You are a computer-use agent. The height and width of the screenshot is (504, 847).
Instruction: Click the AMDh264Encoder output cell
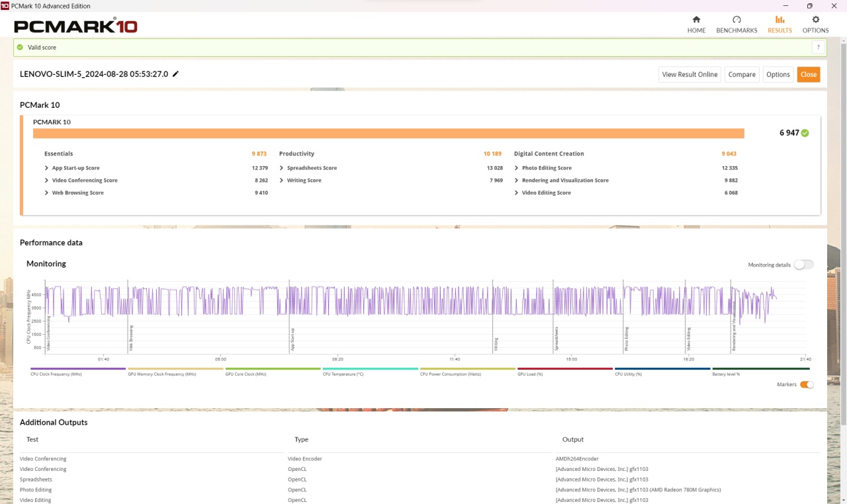coord(577,458)
